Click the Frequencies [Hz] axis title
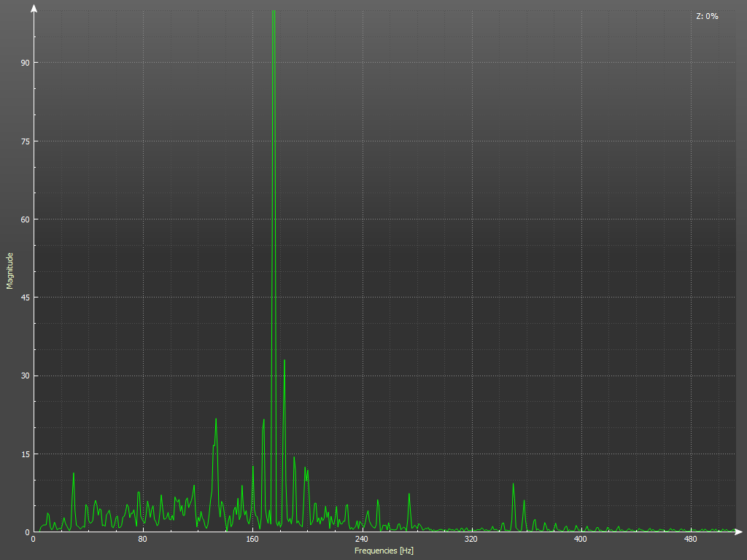Viewport: 747px width, 560px height. pyautogui.click(x=384, y=551)
